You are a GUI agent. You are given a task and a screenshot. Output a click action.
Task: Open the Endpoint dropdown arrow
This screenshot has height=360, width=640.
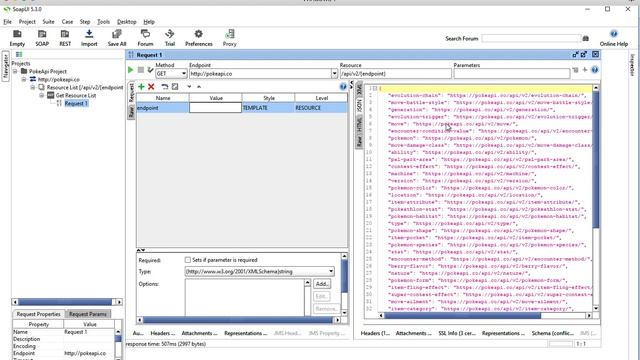coord(334,74)
